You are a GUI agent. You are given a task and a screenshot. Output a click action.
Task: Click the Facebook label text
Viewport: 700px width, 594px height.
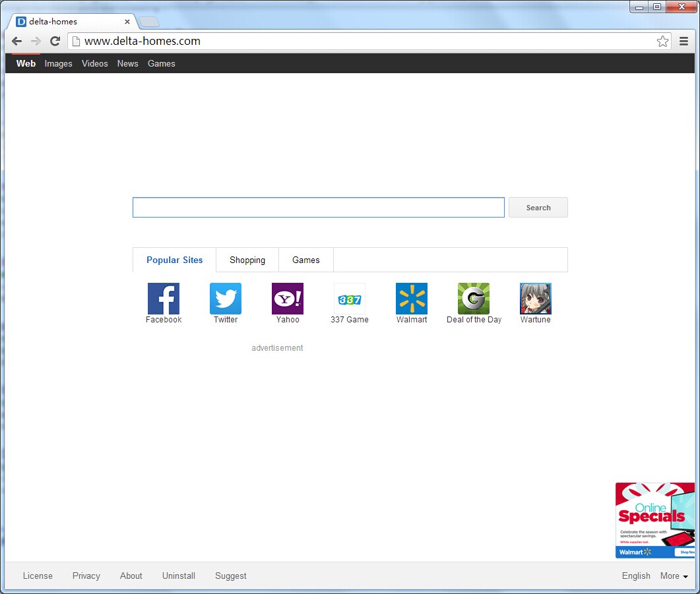164,320
